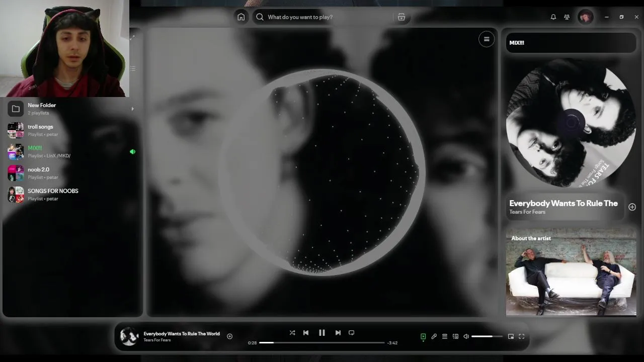
Task: Open the hamburger menu over the visualizer
Action: [x=487, y=39]
